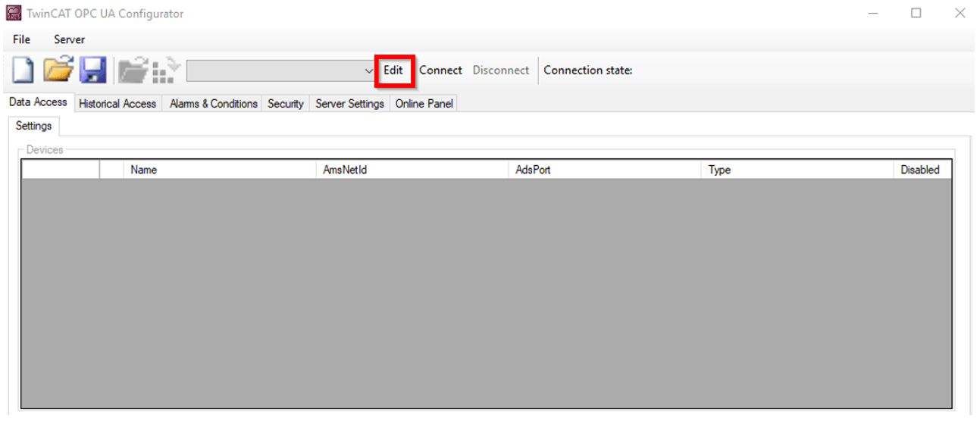Show the Online Panel tab
This screenshot has height=425, width=980.
pyautogui.click(x=424, y=104)
